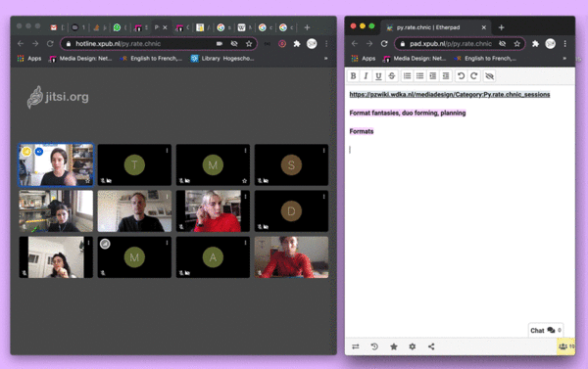The height and width of the screenshot is (369, 588).
Task: Select the video tile of participant S
Action: [291, 164]
